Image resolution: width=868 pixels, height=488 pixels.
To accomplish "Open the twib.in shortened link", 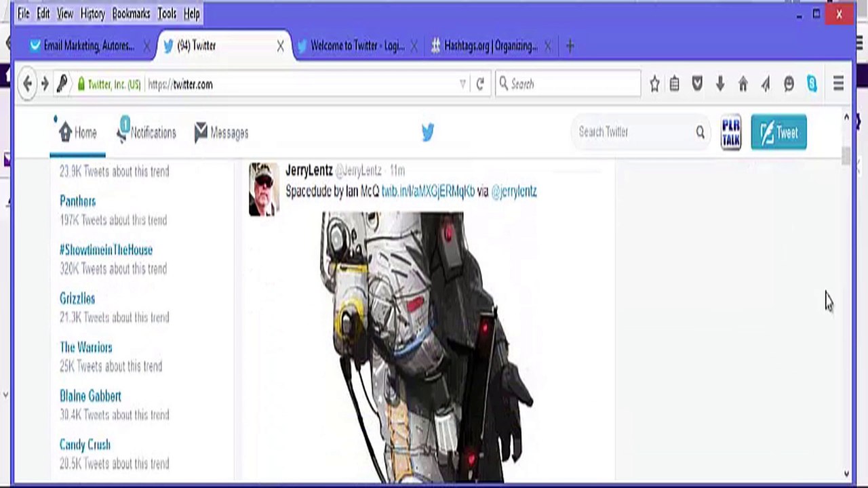I will point(428,192).
